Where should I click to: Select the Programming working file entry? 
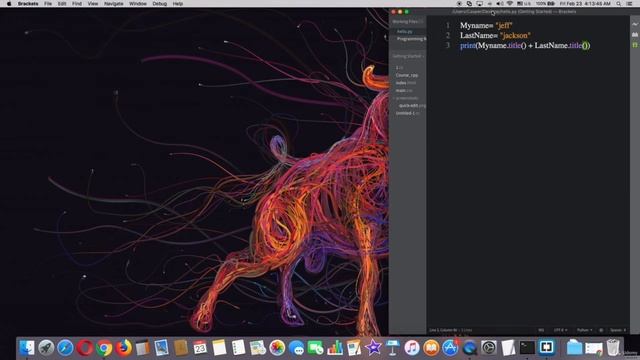click(x=411, y=39)
